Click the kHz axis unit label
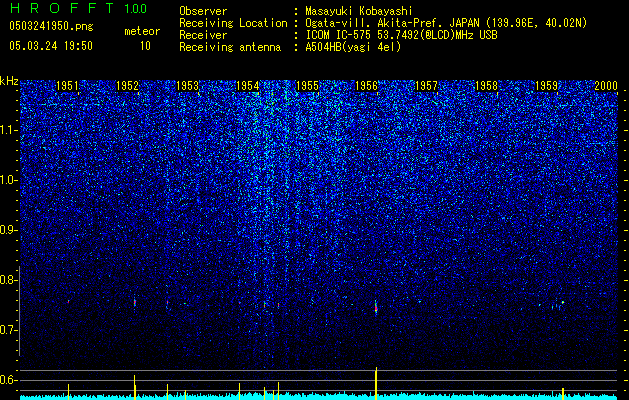This screenshot has height=400, width=629. tap(9, 81)
